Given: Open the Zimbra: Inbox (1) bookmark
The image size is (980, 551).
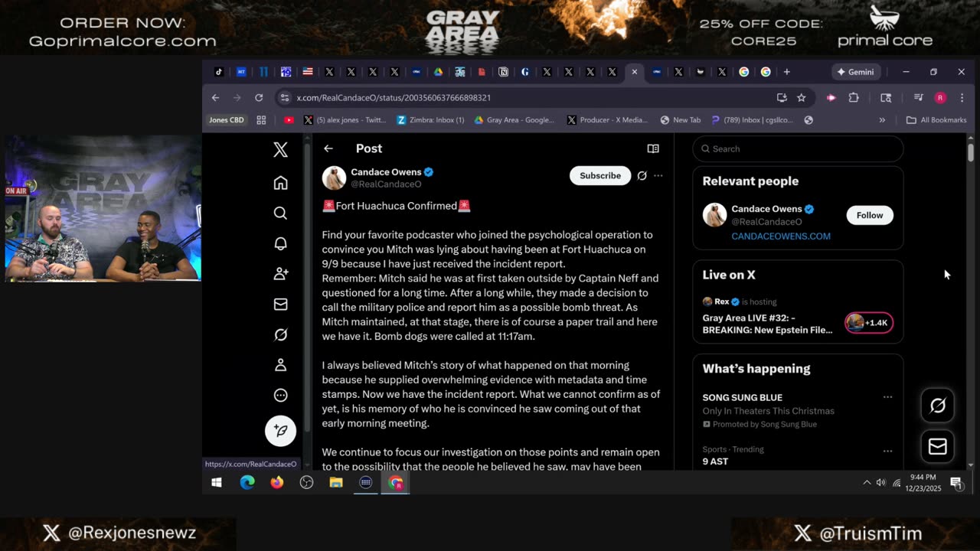Looking at the screenshot, I should coord(430,120).
